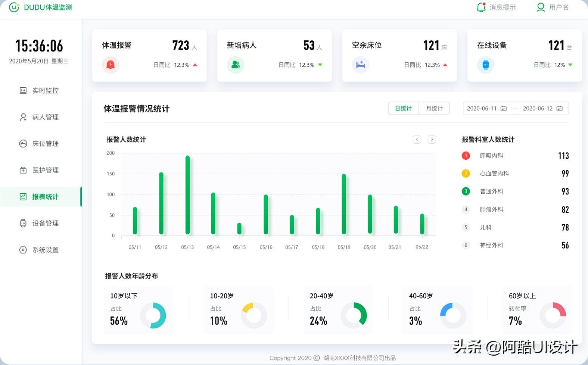The width and height of the screenshot is (588, 365).
Task: Click the green patients icon in 新增病人 card
Action: click(236, 65)
